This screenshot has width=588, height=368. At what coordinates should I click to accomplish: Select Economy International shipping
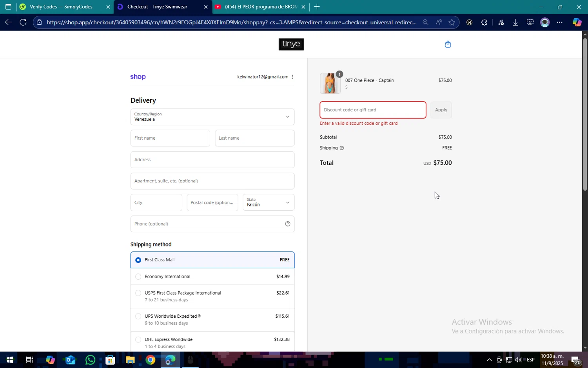pos(212,277)
